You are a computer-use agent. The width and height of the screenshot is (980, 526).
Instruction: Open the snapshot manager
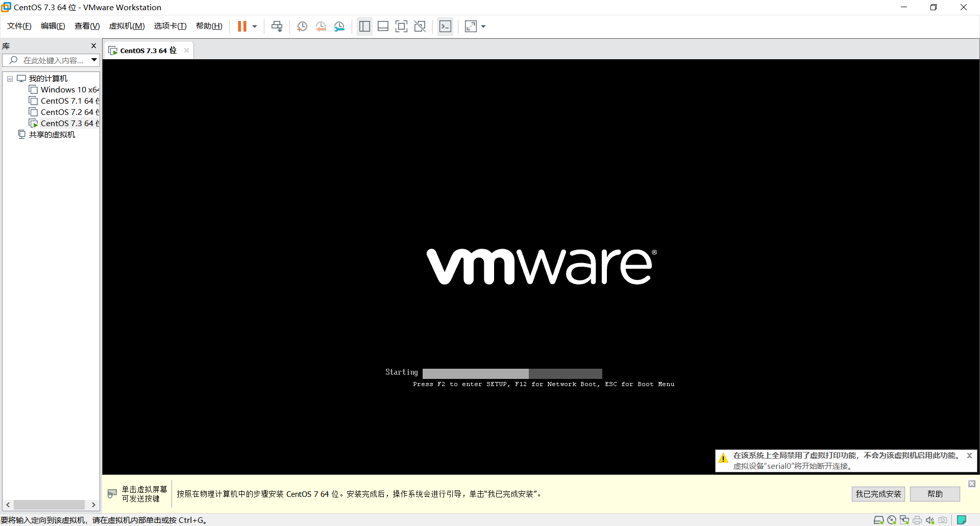point(339,27)
